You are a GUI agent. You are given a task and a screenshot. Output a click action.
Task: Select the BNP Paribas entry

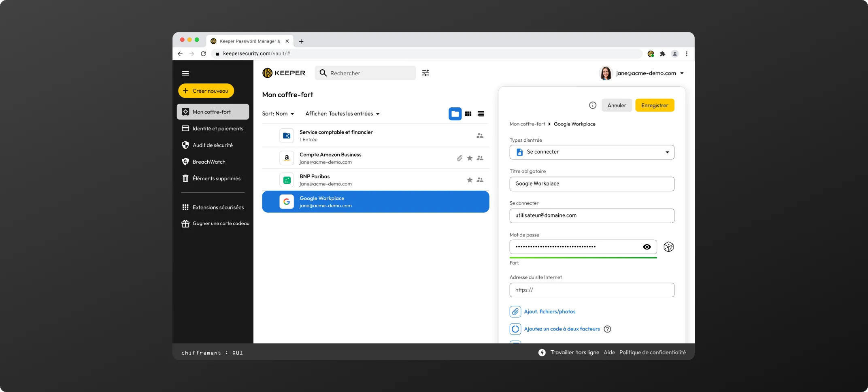point(376,180)
